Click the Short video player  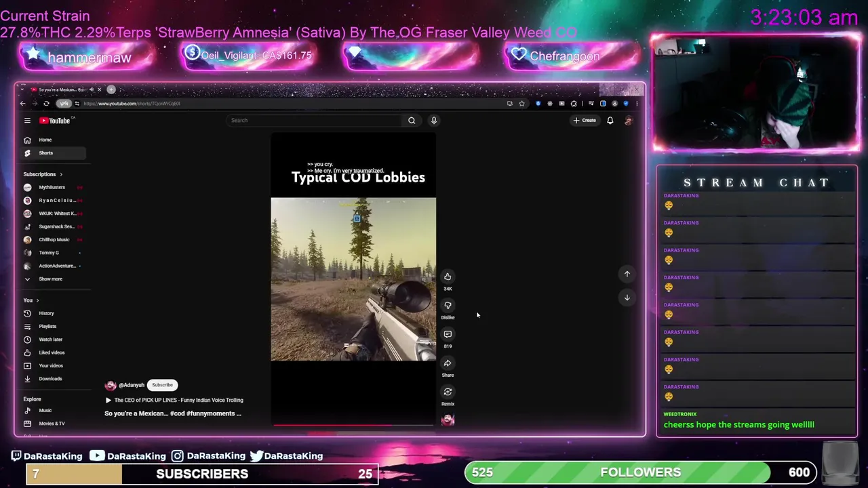click(353, 279)
